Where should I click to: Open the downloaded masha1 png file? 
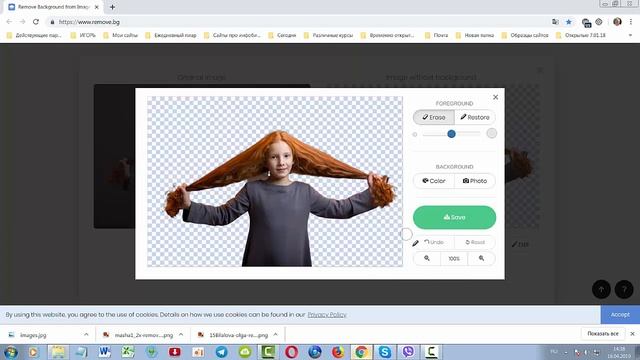point(139,335)
